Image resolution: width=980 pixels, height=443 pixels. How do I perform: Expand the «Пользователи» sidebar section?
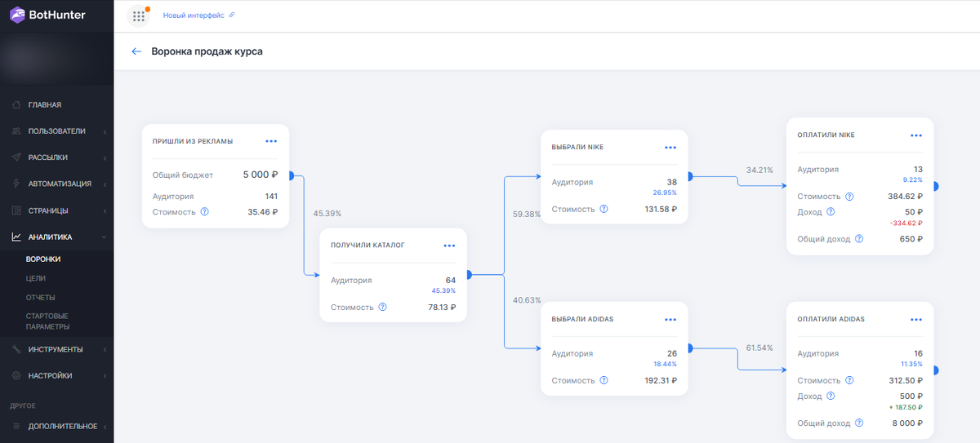tap(56, 131)
